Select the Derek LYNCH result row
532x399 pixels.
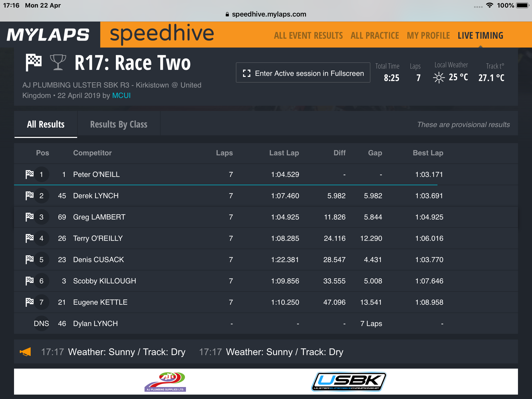tap(266, 196)
